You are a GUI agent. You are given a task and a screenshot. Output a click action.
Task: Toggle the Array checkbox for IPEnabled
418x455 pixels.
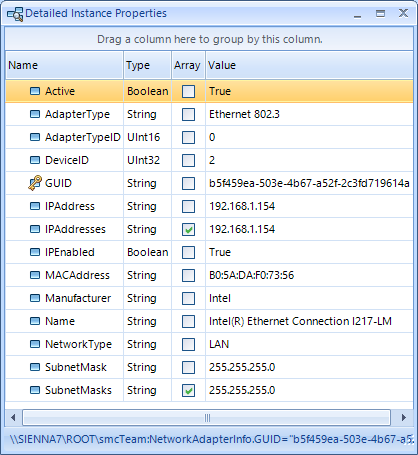pos(188,252)
